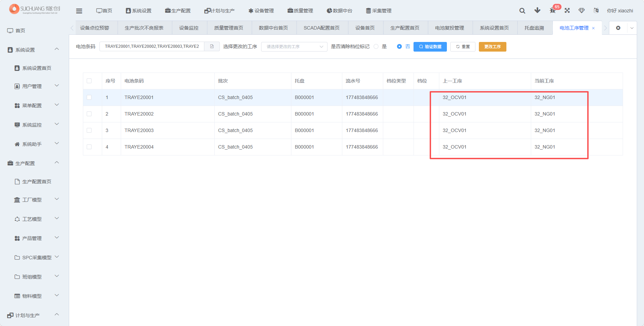
Task: Close the 电池工序管理 tab
Action: coord(593,28)
